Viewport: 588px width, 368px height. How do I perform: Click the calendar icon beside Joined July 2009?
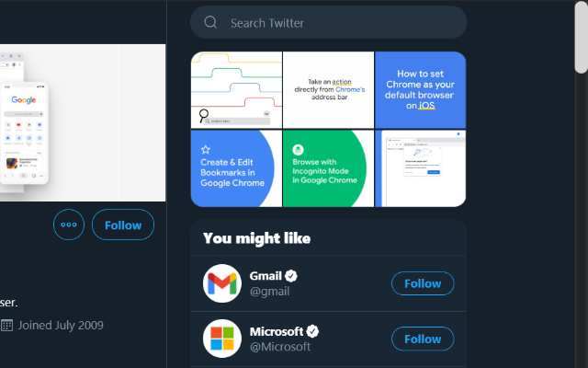coord(6,325)
